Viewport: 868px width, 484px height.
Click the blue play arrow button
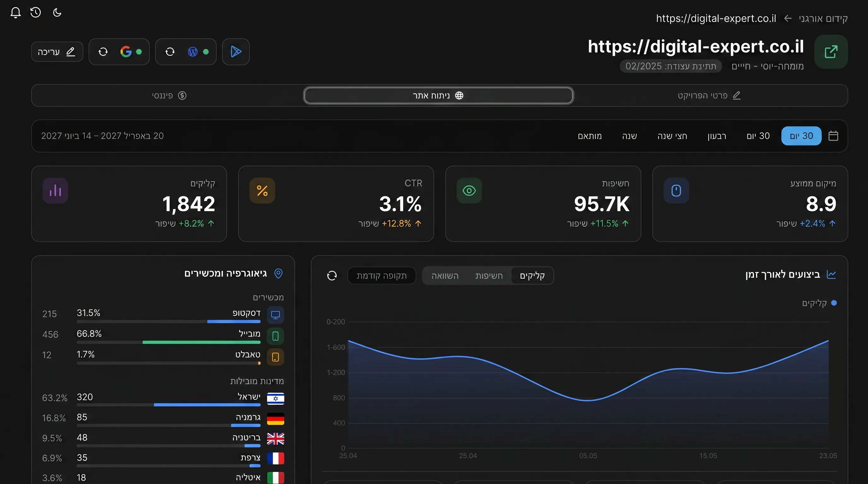pyautogui.click(x=236, y=52)
